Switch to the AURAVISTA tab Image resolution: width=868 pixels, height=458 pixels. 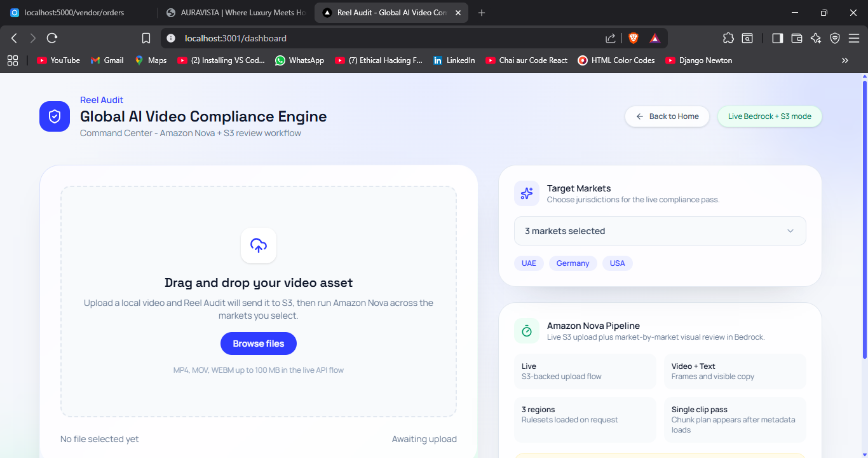235,13
